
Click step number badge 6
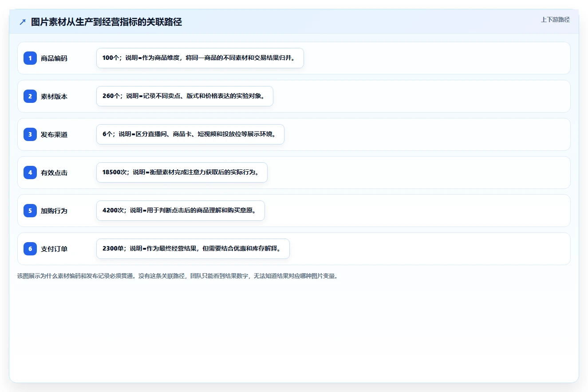coord(30,249)
